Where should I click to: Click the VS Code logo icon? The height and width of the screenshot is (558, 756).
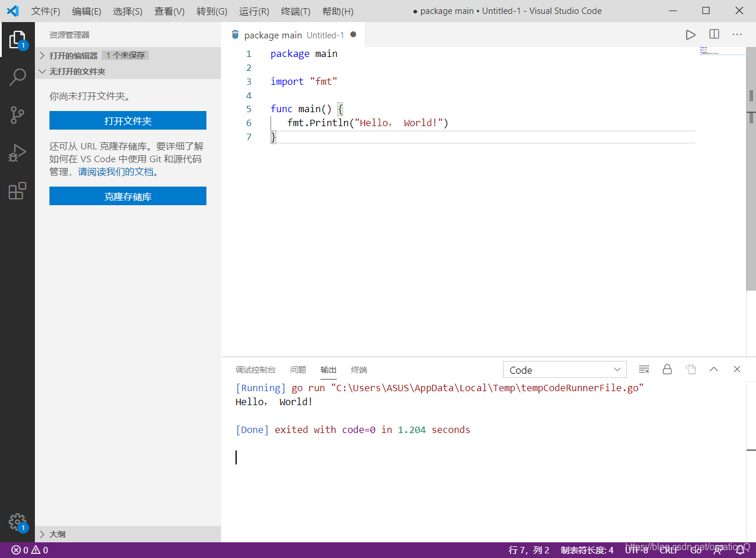click(x=13, y=11)
